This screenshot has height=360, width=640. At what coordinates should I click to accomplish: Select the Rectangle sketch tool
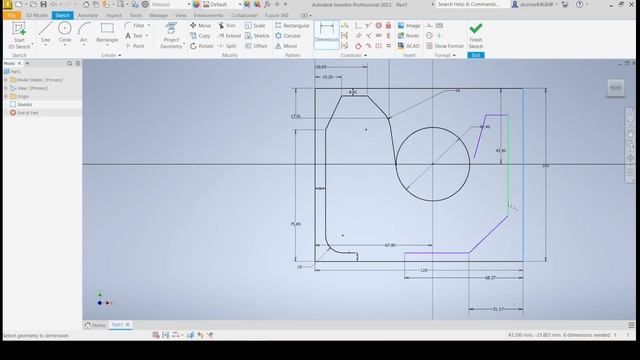(x=107, y=32)
